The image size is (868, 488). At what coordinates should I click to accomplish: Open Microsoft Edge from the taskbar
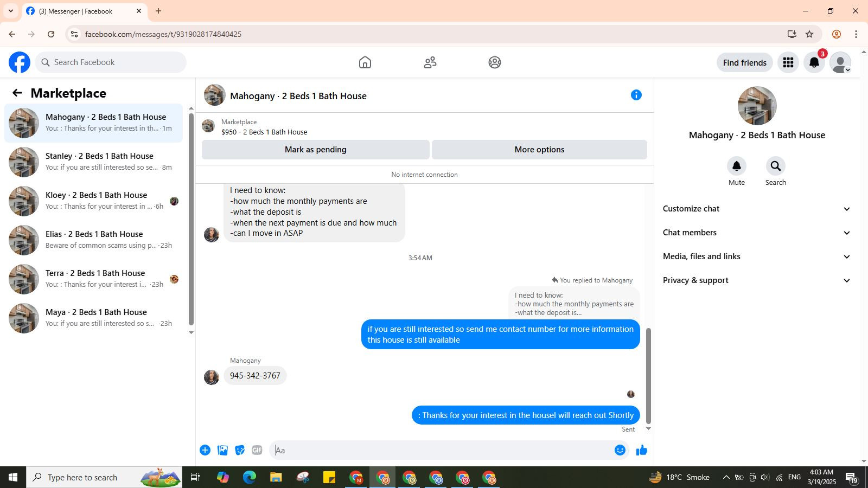pyautogui.click(x=250, y=477)
